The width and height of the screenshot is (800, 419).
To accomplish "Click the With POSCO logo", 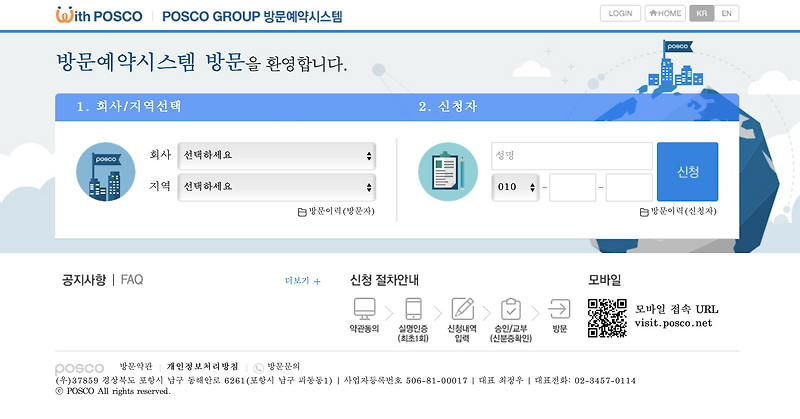I will coord(99,15).
